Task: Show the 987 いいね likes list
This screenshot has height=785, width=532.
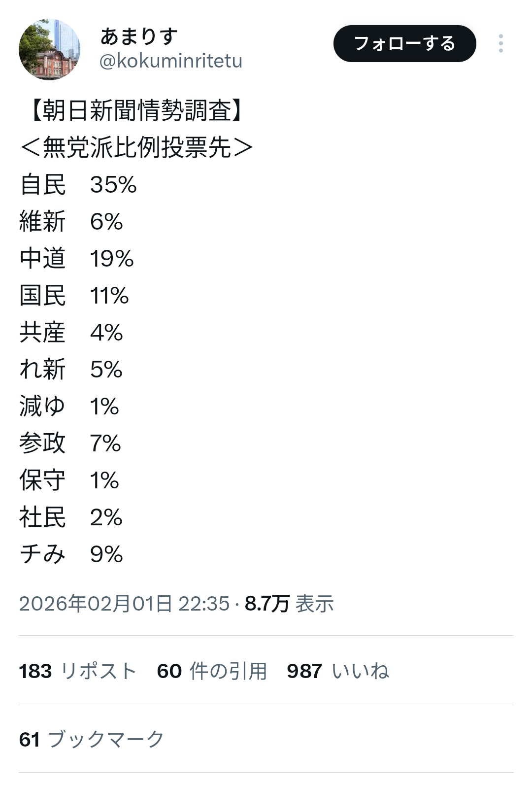Action: [x=338, y=671]
